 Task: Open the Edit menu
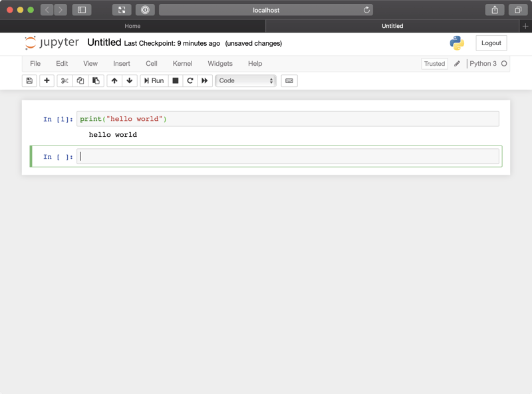point(62,64)
